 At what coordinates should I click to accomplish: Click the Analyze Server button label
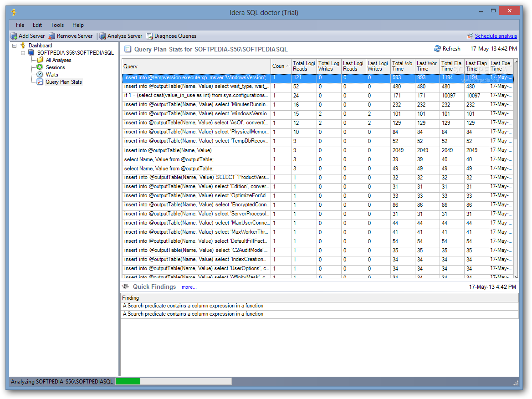[125, 36]
